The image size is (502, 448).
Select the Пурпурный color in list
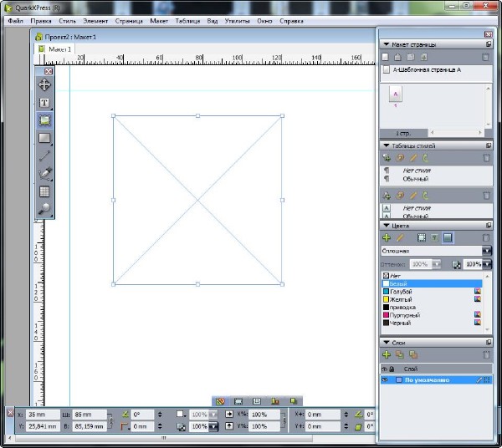[406, 314]
